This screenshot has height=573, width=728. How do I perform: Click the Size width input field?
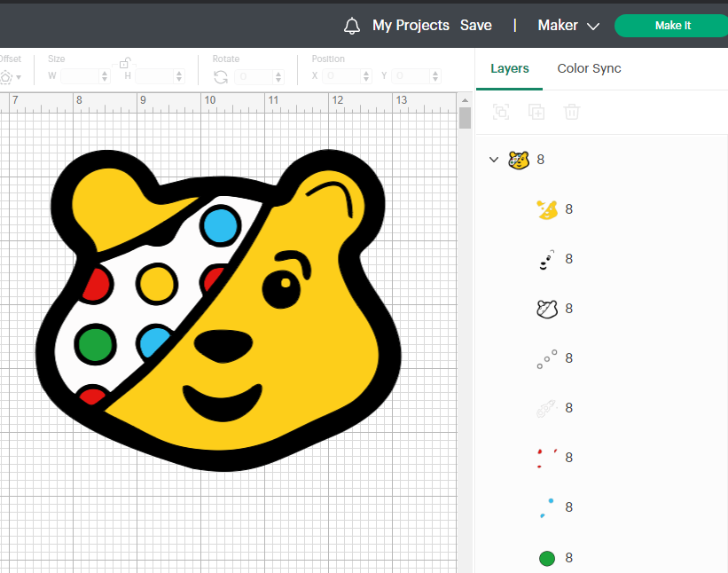80,75
